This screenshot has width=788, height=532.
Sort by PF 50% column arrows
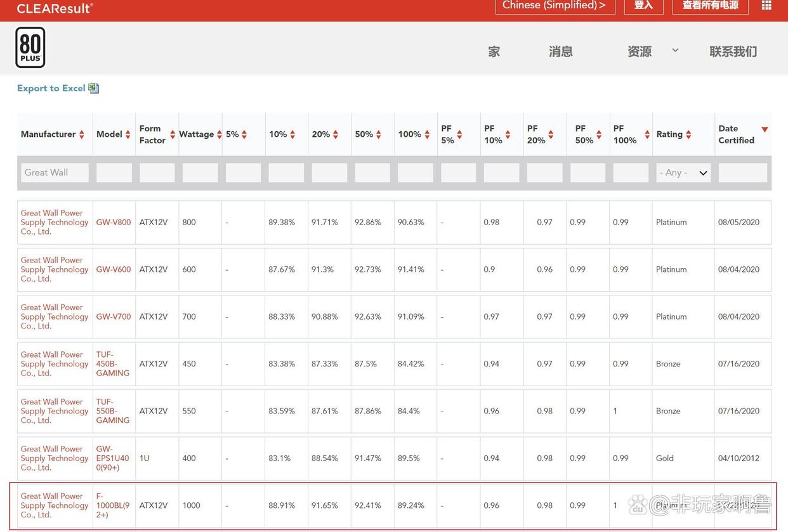click(599, 134)
